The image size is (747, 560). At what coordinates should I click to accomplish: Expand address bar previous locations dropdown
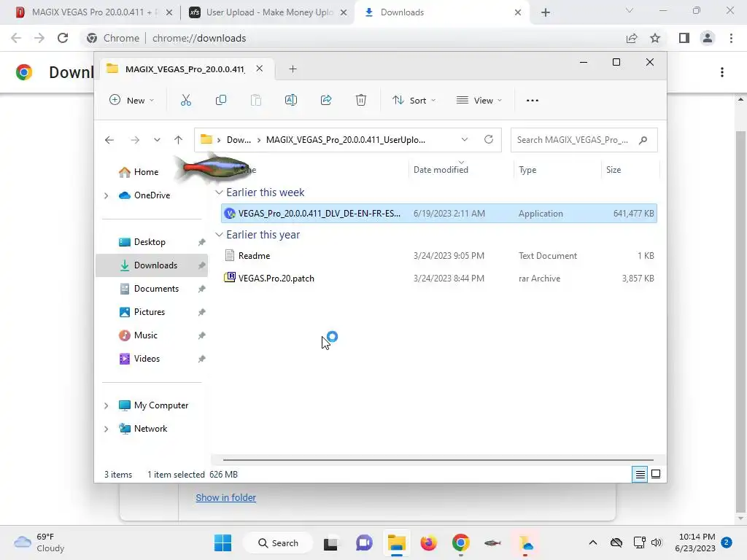[465, 139]
